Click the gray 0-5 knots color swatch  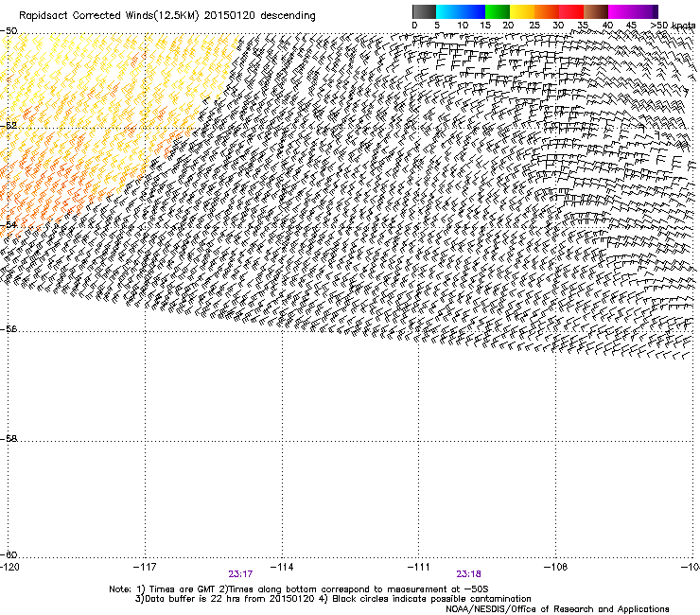[424, 11]
